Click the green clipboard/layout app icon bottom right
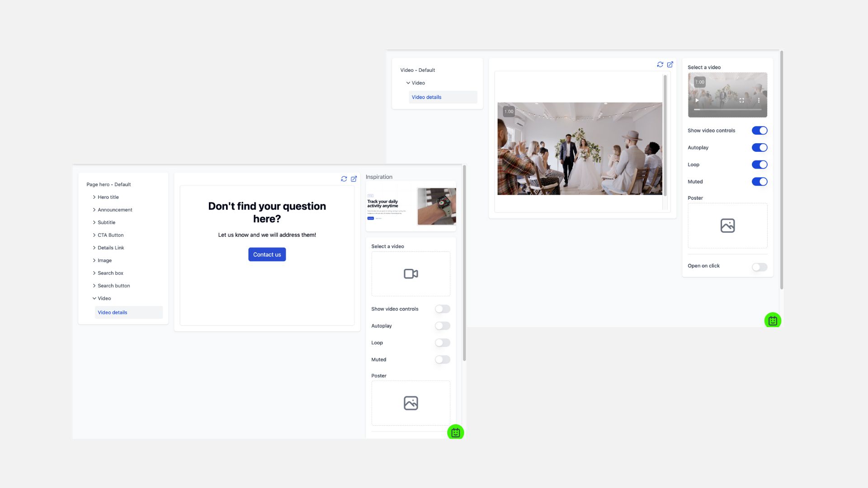The height and width of the screenshot is (488, 868). (x=773, y=320)
